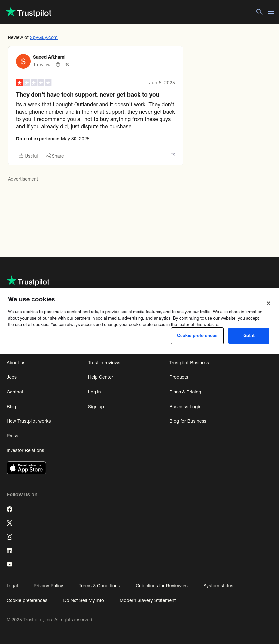Open Legal footer link
279x644 pixels.
[12, 586]
